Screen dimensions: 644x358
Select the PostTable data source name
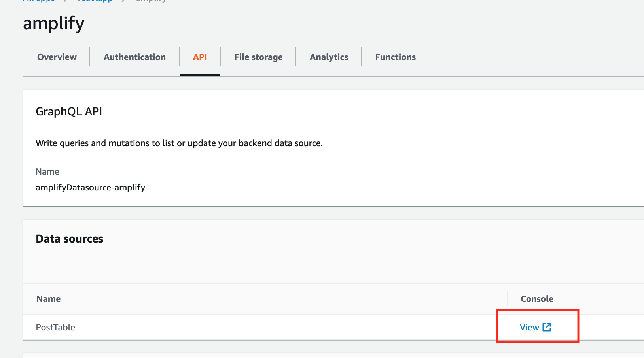(55, 327)
